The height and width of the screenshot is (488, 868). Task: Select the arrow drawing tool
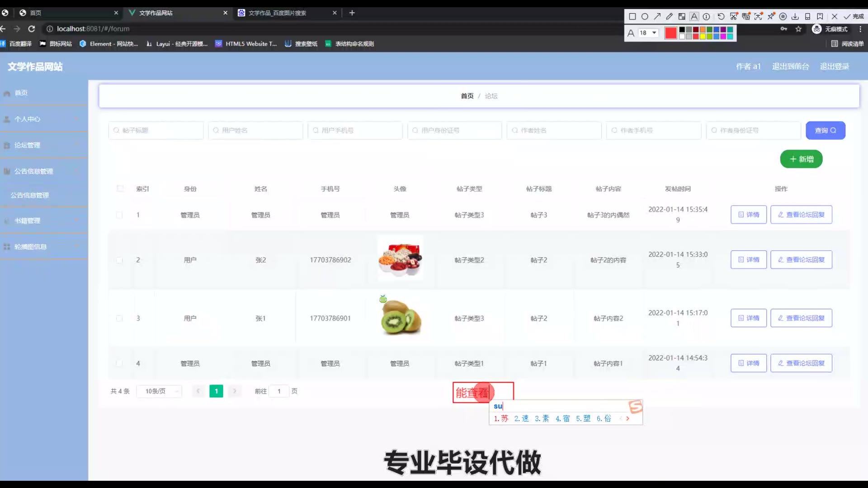[x=657, y=17]
